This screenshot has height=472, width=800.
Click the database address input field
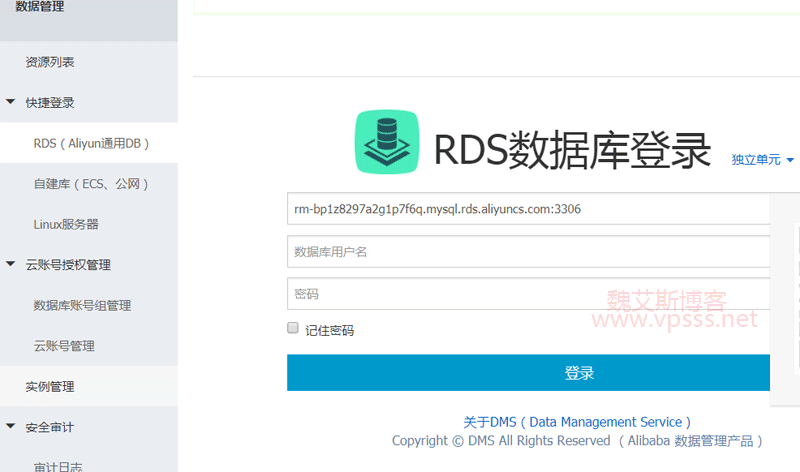(x=528, y=209)
